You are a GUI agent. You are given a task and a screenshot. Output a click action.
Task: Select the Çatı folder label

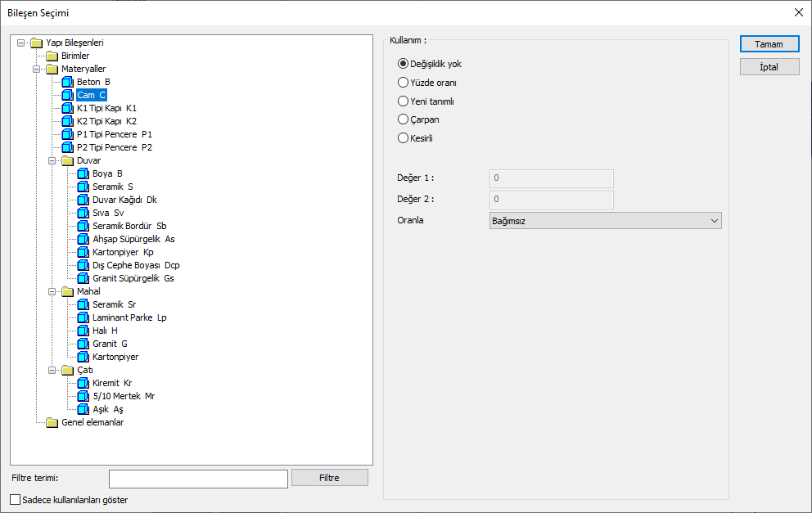click(85, 370)
